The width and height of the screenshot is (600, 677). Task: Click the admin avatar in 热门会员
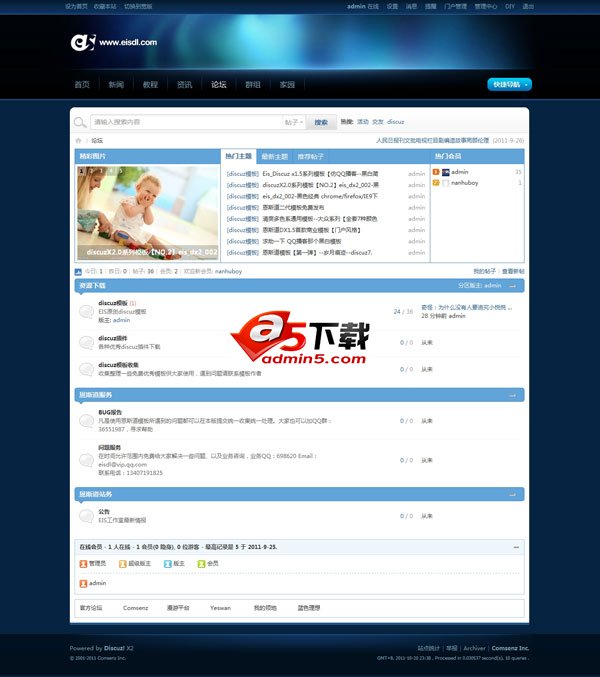[x=446, y=172]
